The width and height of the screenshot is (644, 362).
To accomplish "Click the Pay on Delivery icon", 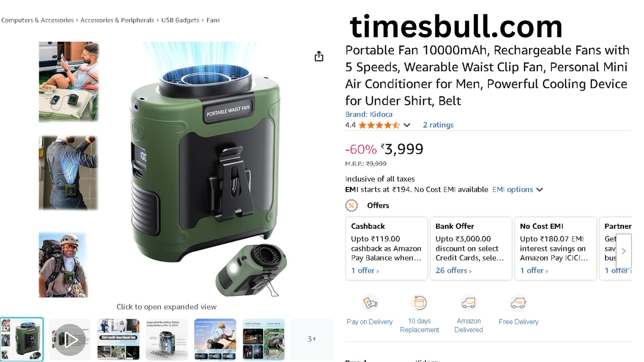I will point(370,303).
